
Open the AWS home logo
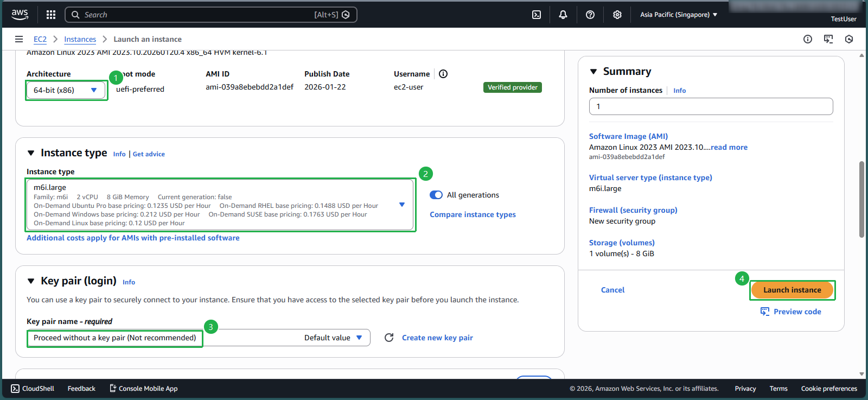(20, 15)
